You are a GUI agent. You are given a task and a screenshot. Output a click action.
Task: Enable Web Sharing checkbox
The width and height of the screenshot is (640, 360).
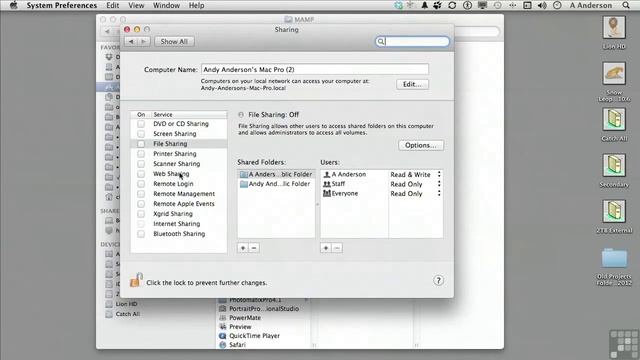(141, 174)
